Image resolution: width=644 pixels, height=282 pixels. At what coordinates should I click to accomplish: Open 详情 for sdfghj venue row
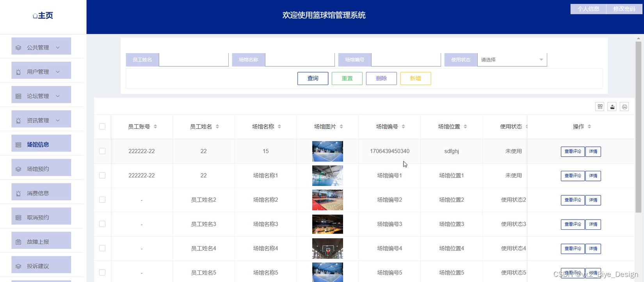coord(593,151)
